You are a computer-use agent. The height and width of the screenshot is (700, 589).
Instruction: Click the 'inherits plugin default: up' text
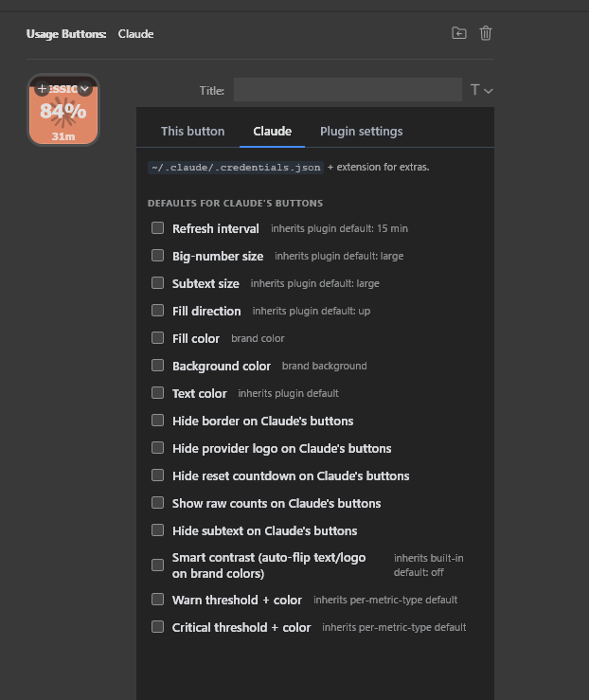[311, 311]
